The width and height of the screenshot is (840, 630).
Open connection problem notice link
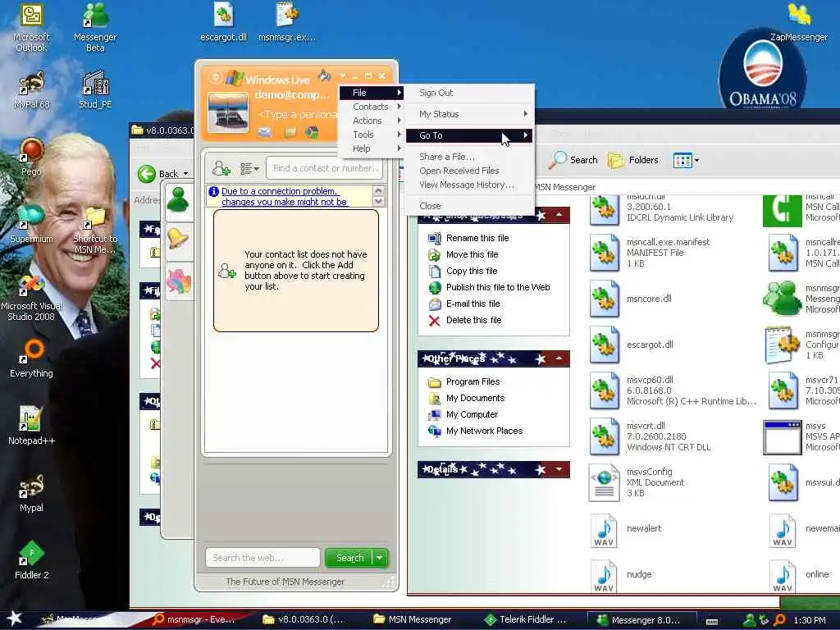pyautogui.click(x=285, y=197)
